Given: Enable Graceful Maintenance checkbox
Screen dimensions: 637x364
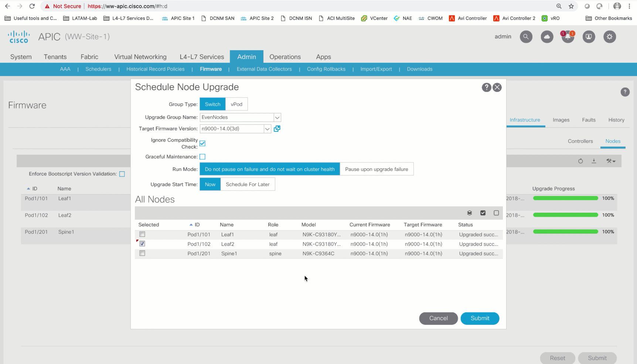Looking at the screenshot, I should [x=202, y=157].
